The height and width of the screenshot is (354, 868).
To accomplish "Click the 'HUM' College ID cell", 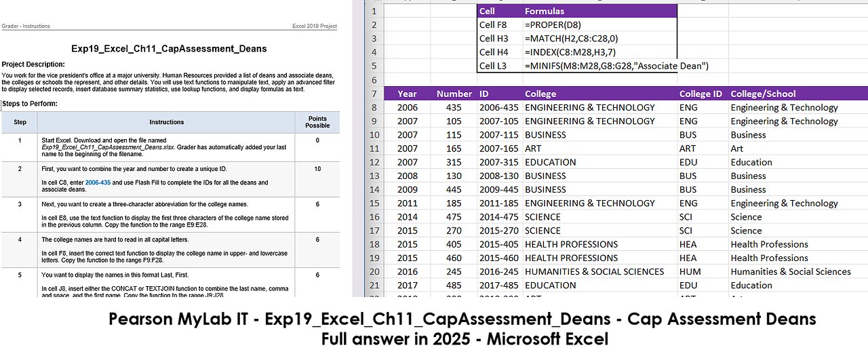I will 703,271.
